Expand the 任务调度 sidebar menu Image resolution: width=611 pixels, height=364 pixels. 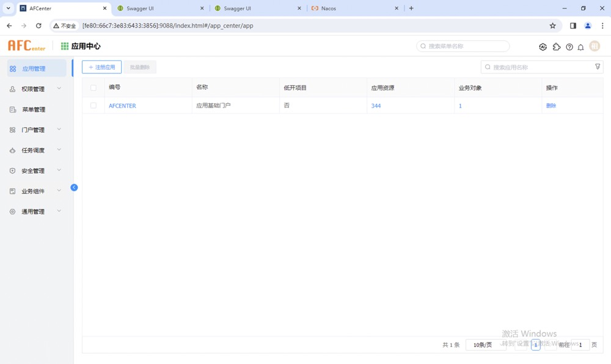pyautogui.click(x=35, y=150)
